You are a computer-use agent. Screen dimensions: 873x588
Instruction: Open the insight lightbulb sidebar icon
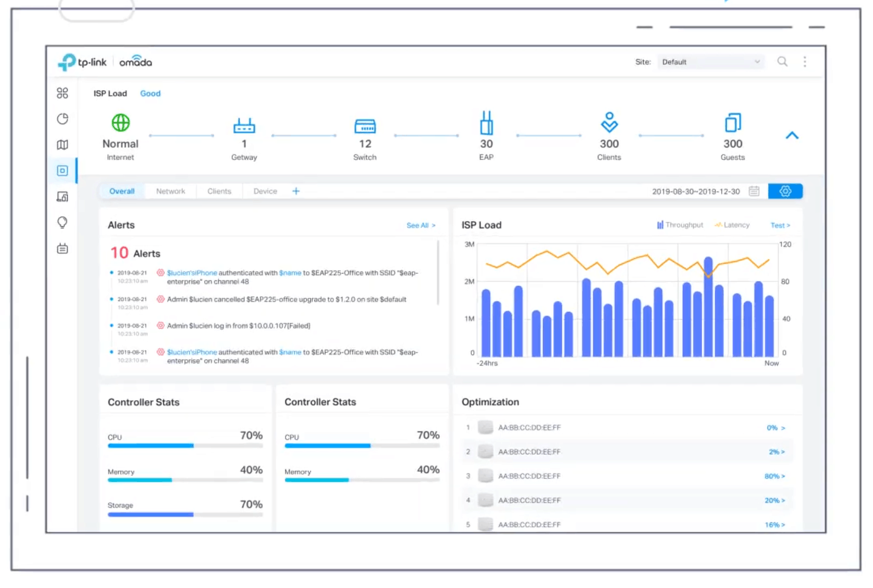62,223
